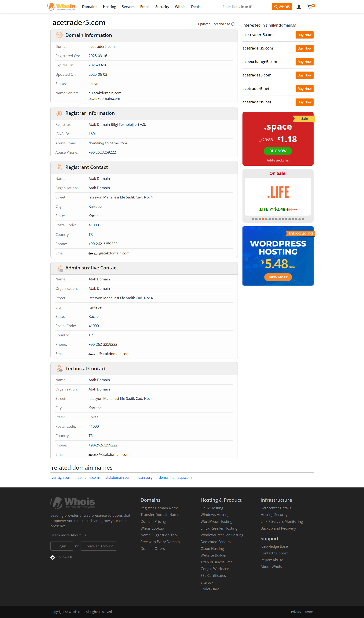Buy ace-trader-5.com with Buy Now
Screen dimensions: 364x618
(x=304, y=35)
